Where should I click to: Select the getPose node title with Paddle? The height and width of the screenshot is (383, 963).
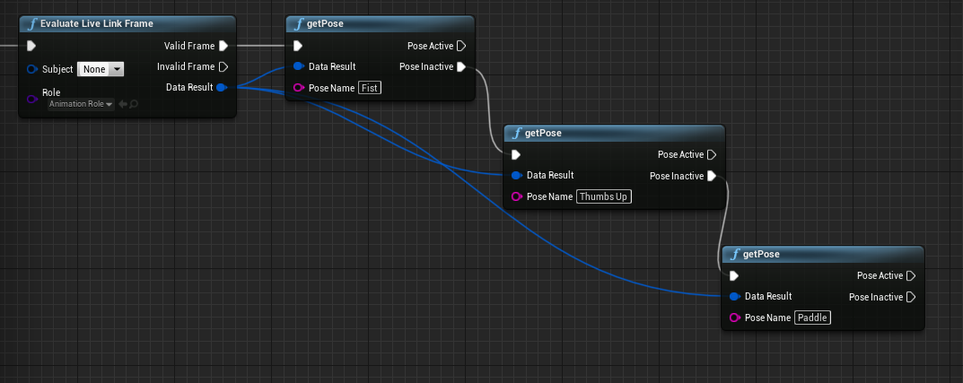click(761, 254)
